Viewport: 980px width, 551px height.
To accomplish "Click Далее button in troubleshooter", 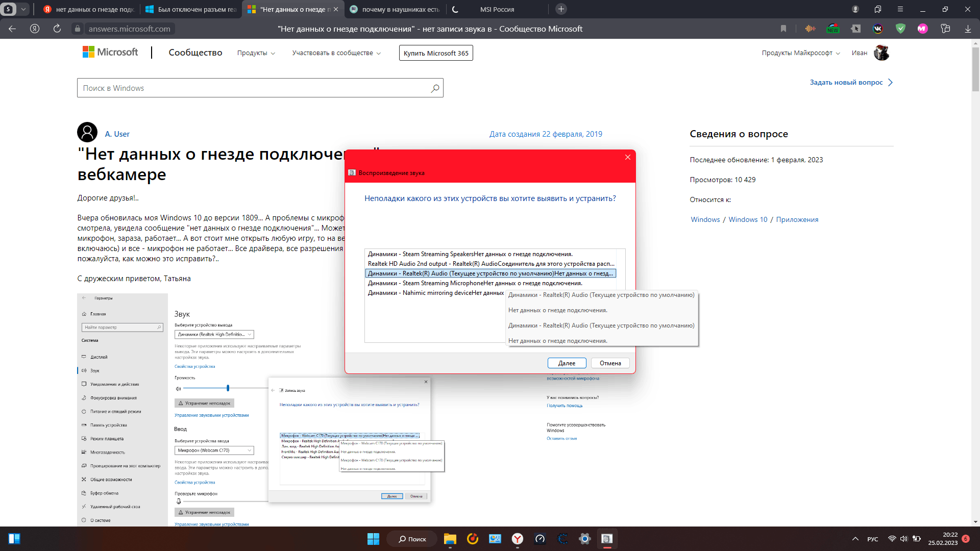I will pyautogui.click(x=567, y=363).
